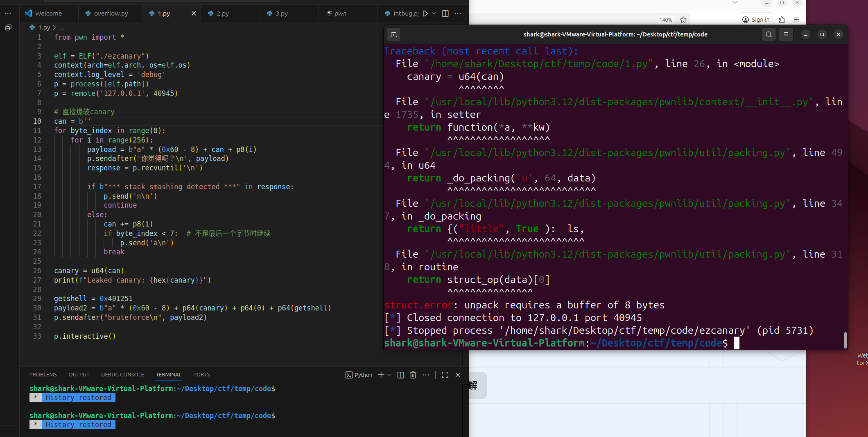Split the integrated terminal
Viewport: 868px width, 437px height.
401,375
